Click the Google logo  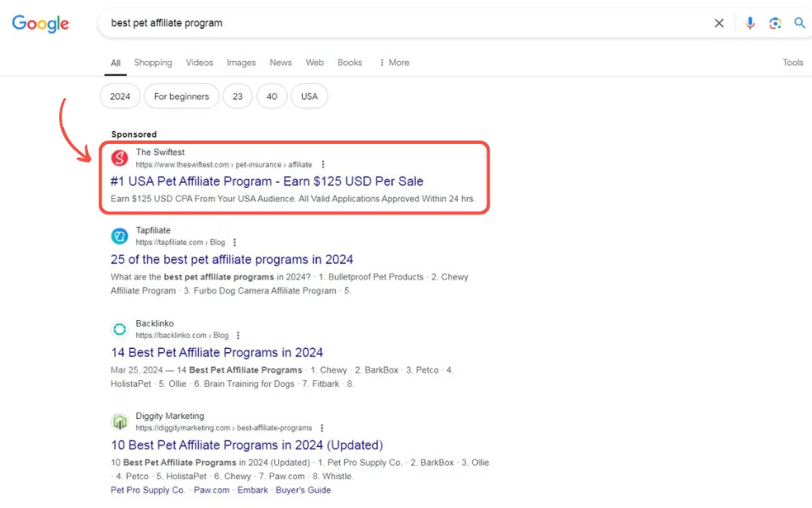click(x=41, y=24)
